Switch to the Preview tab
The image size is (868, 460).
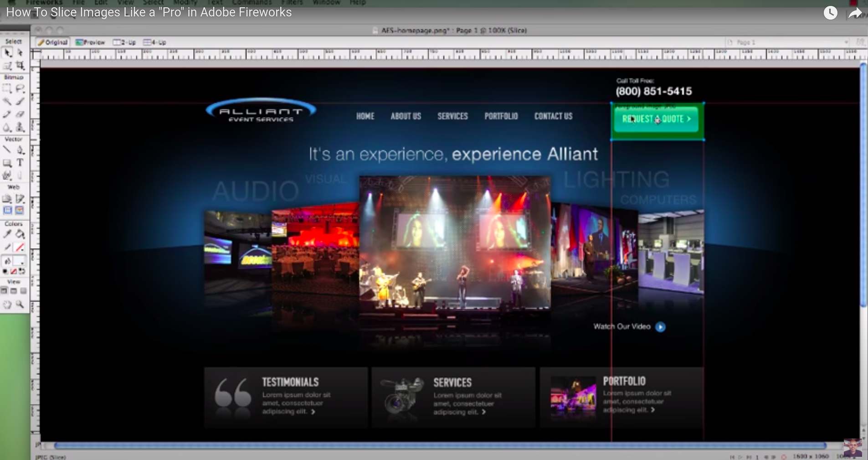90,42
